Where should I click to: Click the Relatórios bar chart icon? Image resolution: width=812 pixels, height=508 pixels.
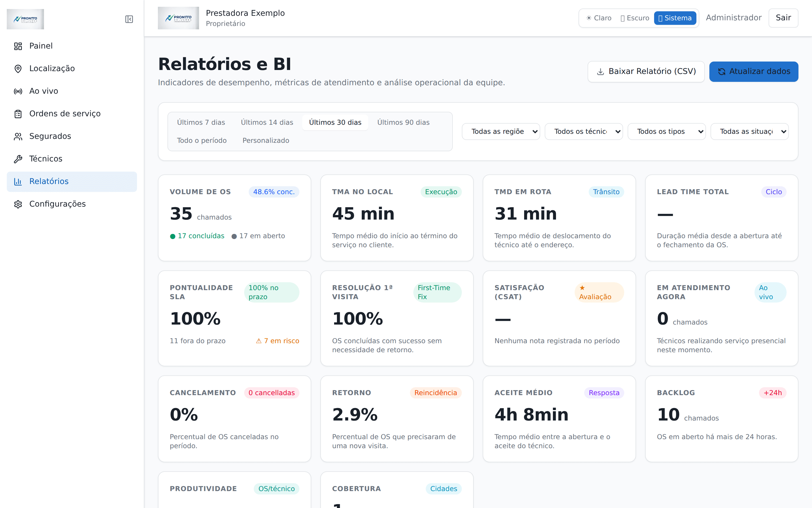18,181
